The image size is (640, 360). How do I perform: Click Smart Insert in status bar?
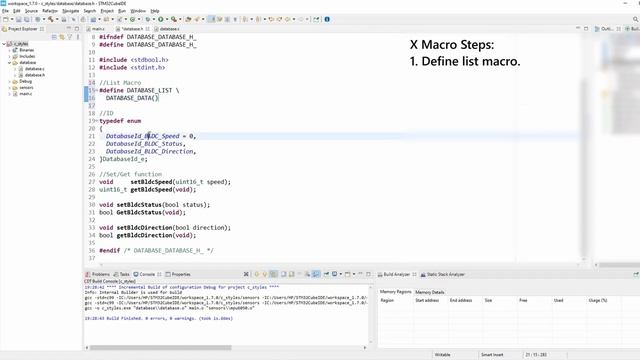pos(492,355)
